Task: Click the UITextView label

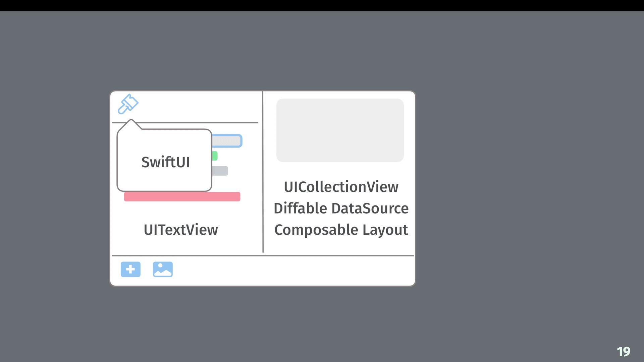Action: coord(181,230)
